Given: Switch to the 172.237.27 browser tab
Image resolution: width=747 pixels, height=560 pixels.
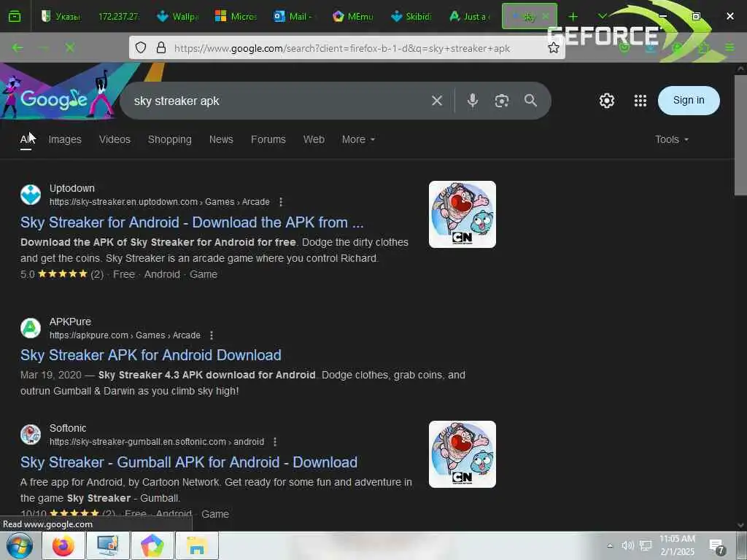Looking at the screenshot, I should coord(119,16).
